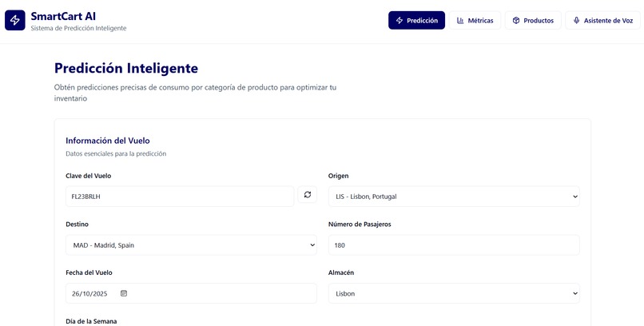Open the Predicción tab

coord(416,20)
